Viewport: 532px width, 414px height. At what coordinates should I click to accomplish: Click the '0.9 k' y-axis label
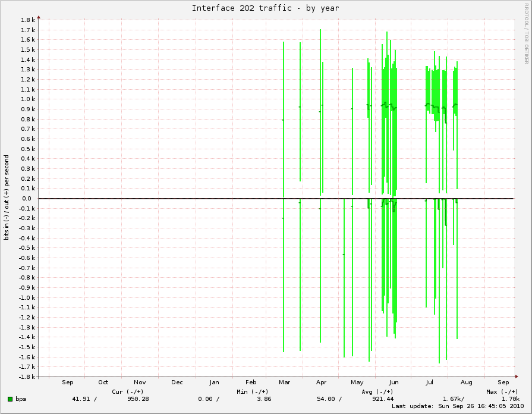tap(28, 109)
